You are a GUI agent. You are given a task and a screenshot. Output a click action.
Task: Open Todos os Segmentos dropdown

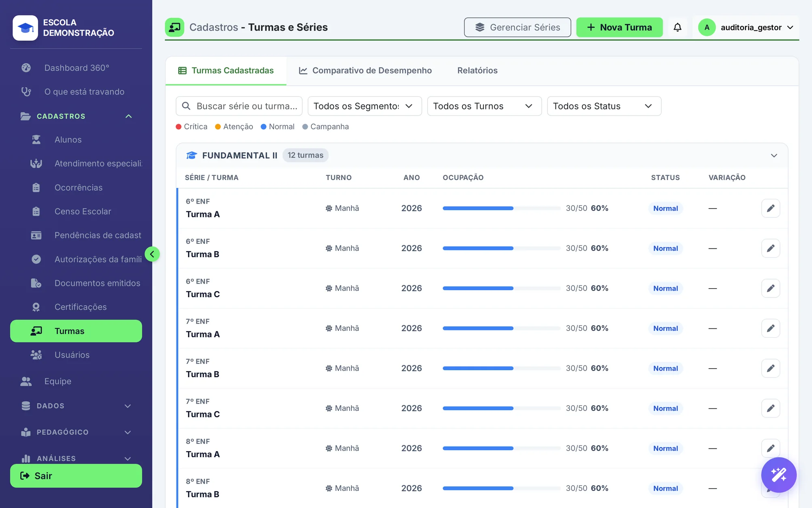coord(365,106)
